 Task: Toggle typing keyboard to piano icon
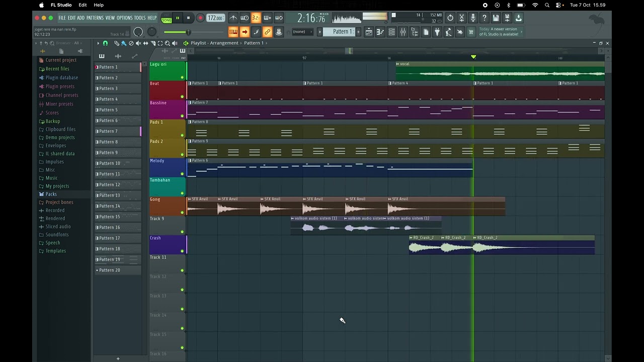click(233, 32)
